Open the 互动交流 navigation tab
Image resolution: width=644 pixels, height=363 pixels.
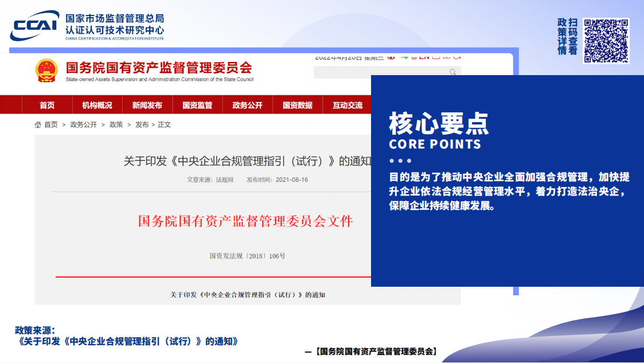coord(348,105)
